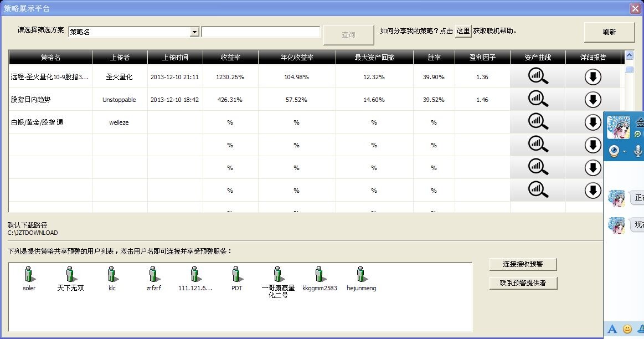Download detailed report for 远程-圣火量化 strategy

pyautogui.click(x=593, y=77)
